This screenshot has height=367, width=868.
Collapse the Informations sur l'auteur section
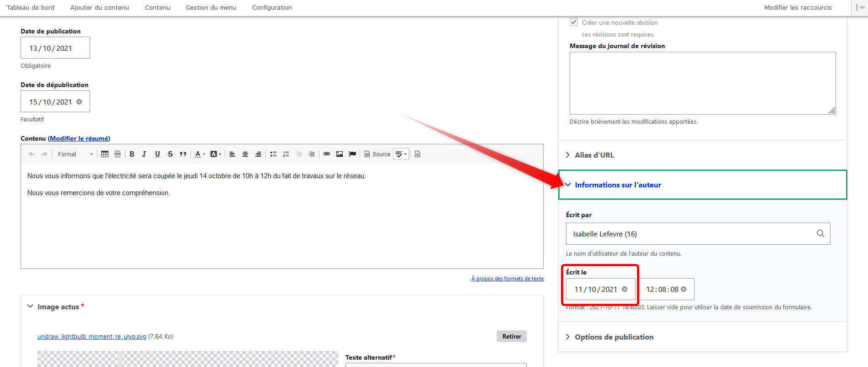[617, 185]
